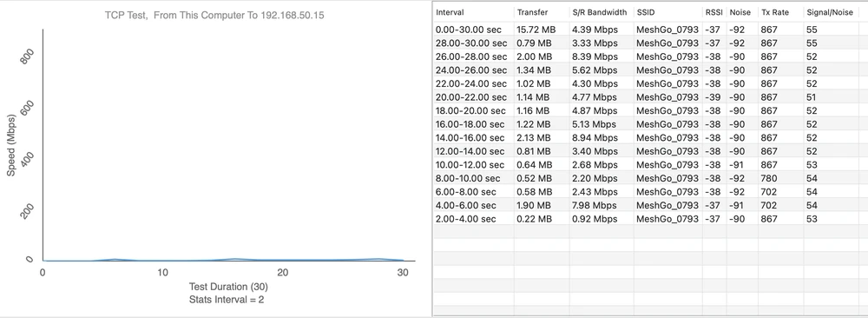868x318 pixels.
Task: Select the 24.00-26.00 sec interval row
Action: [650, 70]
